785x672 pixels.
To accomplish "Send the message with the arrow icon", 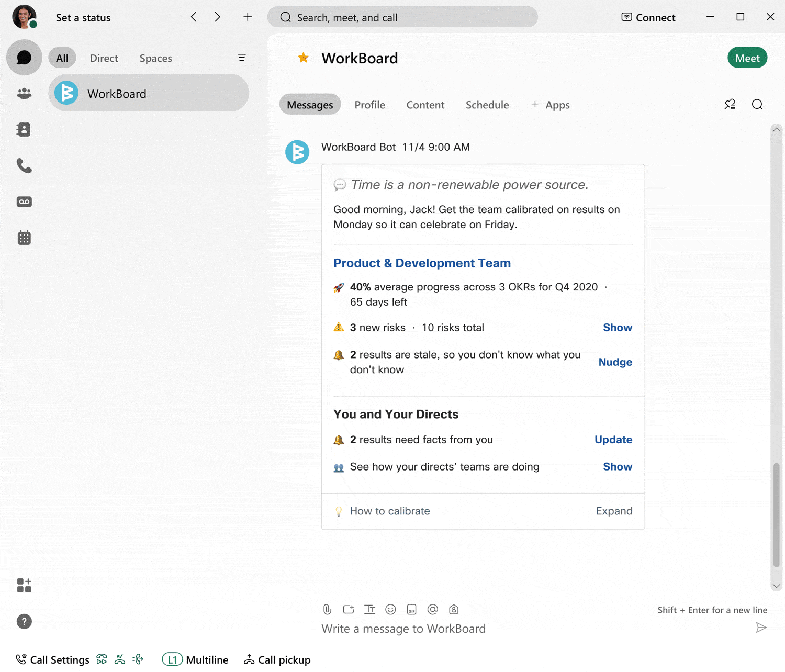I will point(761,628).
